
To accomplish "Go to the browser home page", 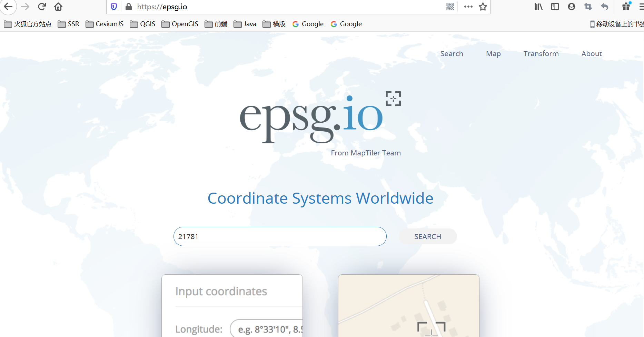I will (58, 7).
